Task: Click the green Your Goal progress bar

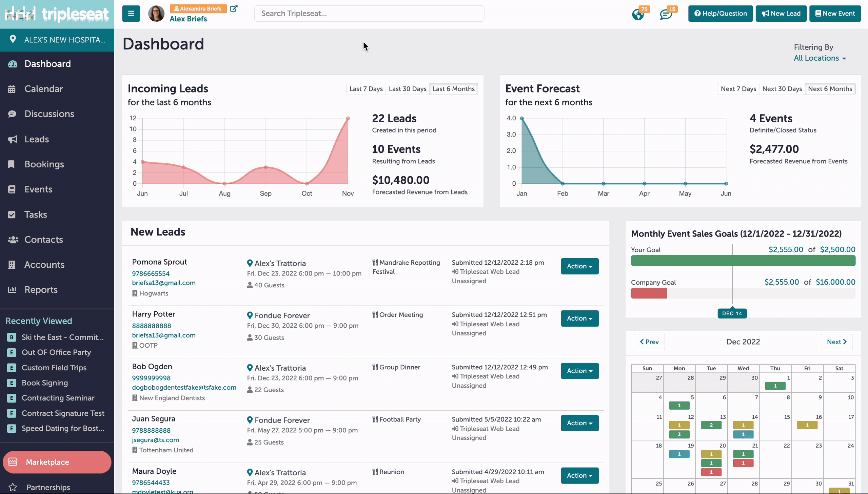Action: click(743, 261)
